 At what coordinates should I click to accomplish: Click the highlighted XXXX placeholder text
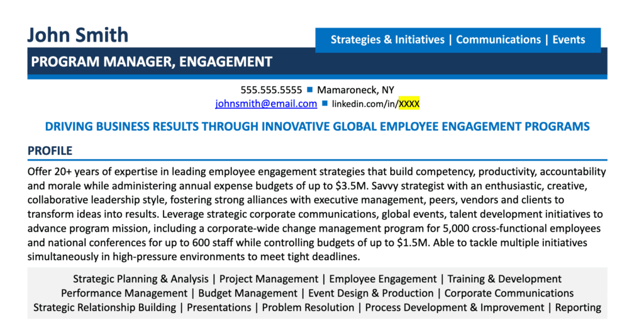(409, 104)
